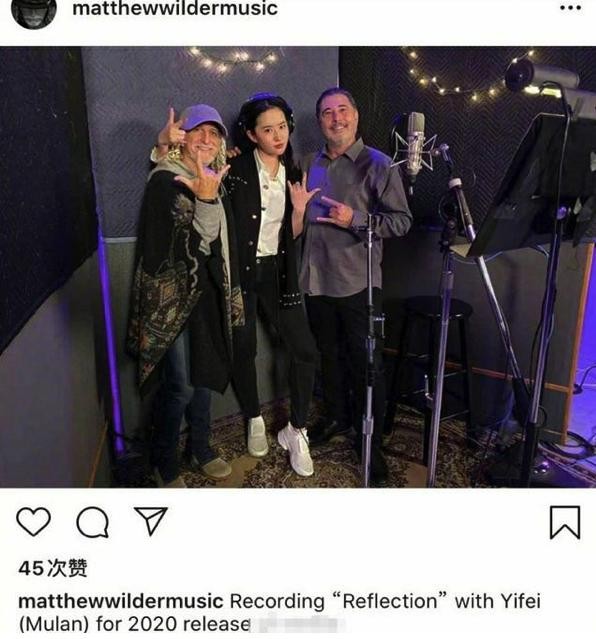Viewport: 596px width, 639px height.
Task: Like the post with the heart icon
Action: click(33, 521)
